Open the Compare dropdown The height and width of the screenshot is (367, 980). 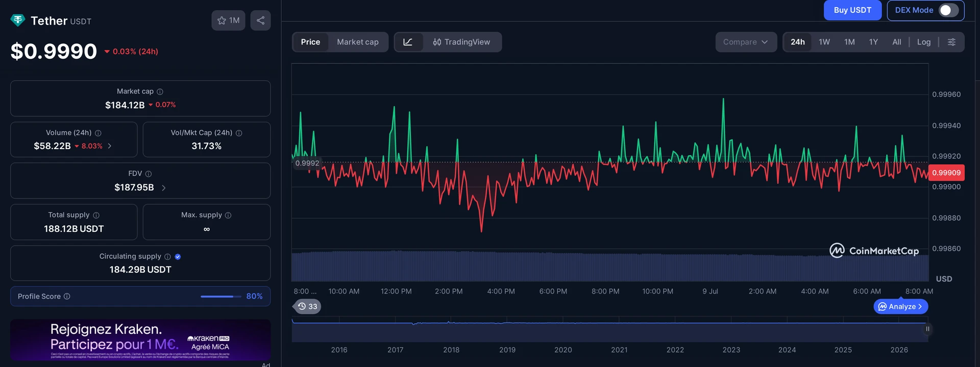pyautogui.click(x=746, y=42)
